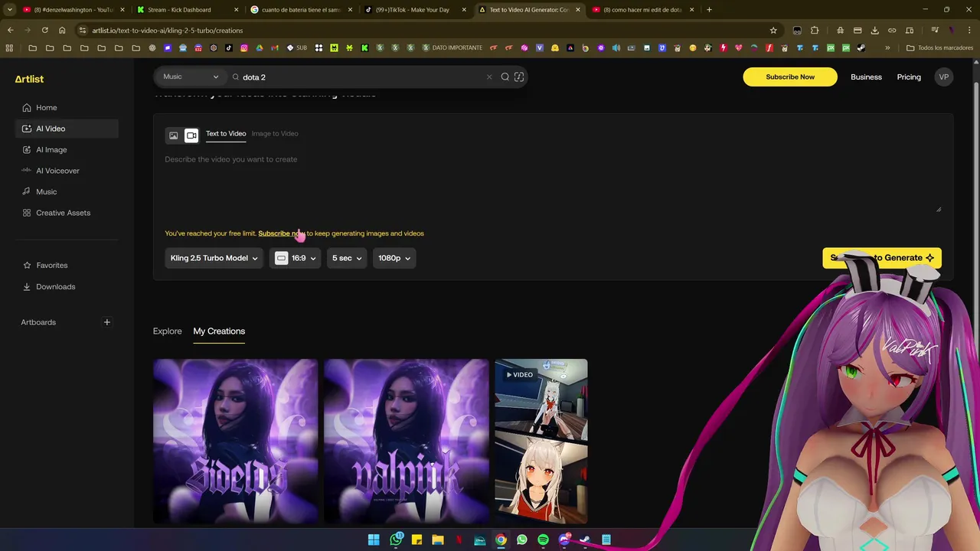Click the Artlist logo
Screen dimensions: 980x551
[x=29, y=79]
